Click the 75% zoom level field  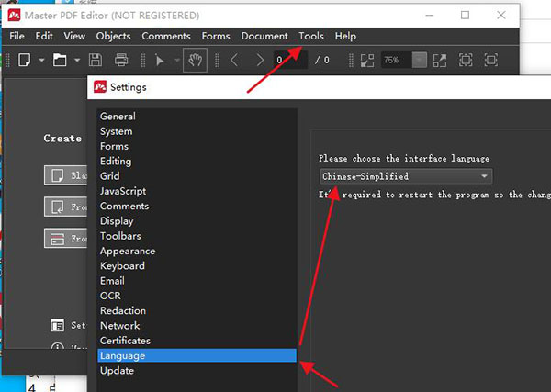click(x=397, y=60)
